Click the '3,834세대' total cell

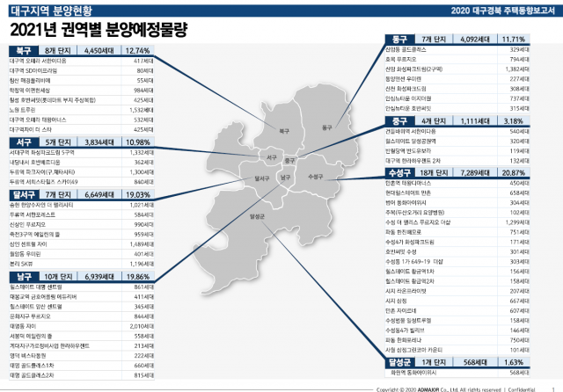pyautogui.click(x=99, y=142)
